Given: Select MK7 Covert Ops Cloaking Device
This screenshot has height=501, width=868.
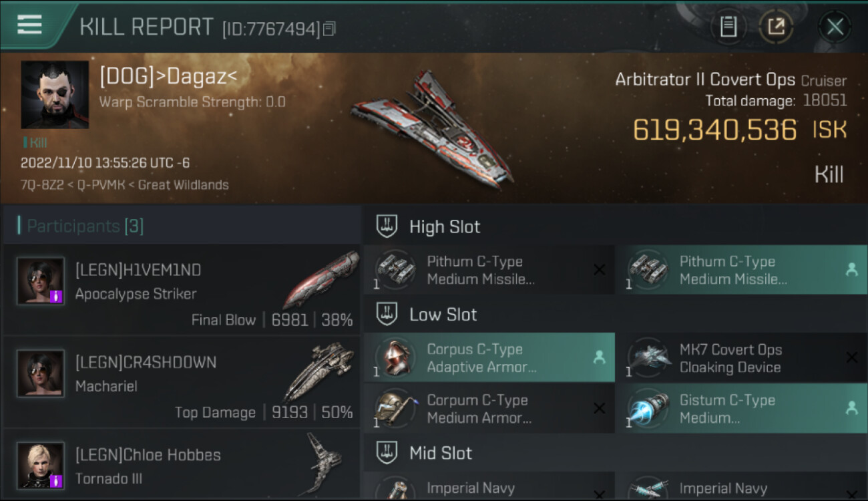Looking at the screenshot, I should click(x=741, y=357).
